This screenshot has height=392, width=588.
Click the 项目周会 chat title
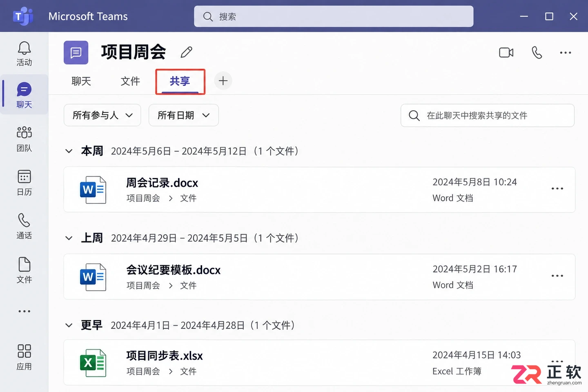(134, 52)
